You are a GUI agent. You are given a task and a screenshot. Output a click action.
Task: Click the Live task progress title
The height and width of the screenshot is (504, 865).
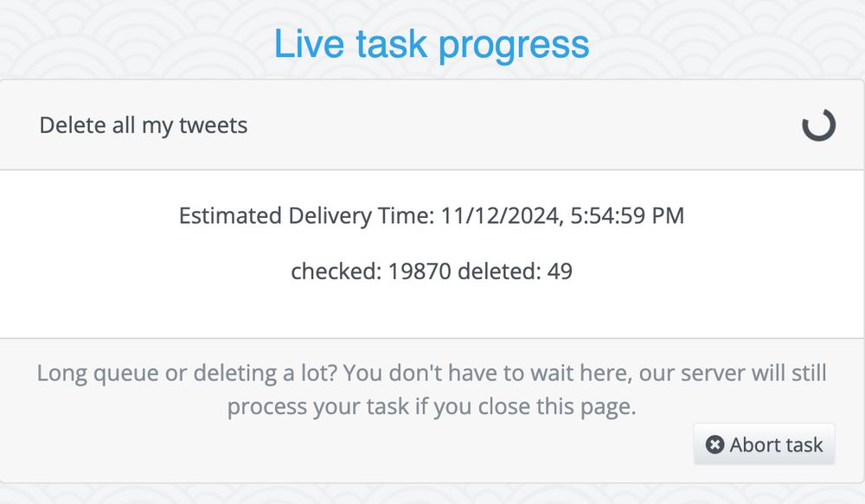point(432,43)
